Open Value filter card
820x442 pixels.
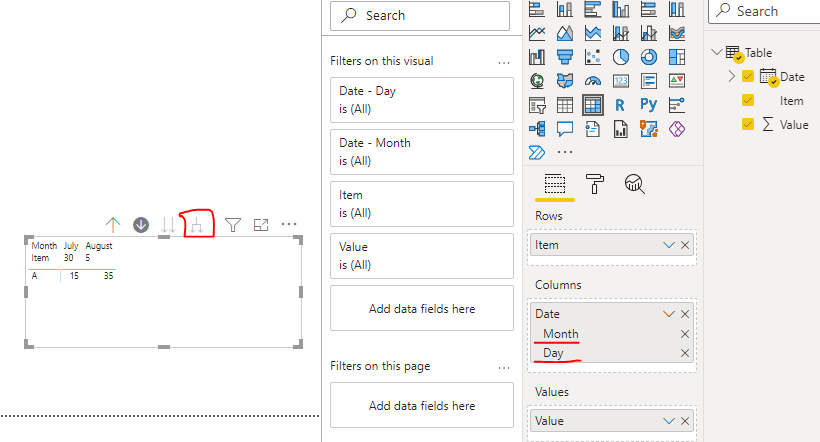coord(422,256)
